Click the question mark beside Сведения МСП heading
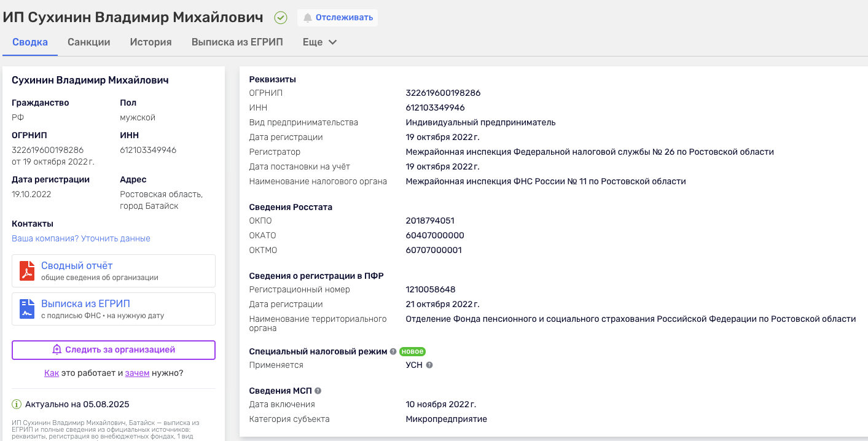868x441 pixels. tap(317, 390)
